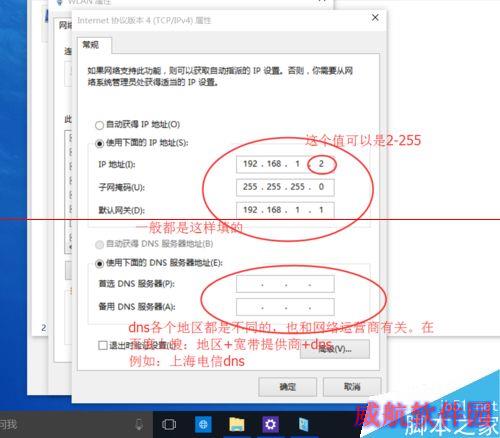Select the obtain IP address automatically option
This screenshot has height=438, width=500.
pyautogui.click(x=99, y=125)
